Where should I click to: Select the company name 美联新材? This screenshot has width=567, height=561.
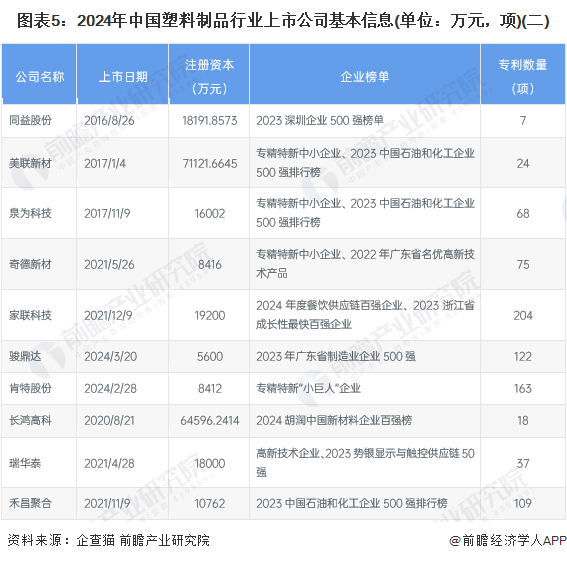(30, 163)
